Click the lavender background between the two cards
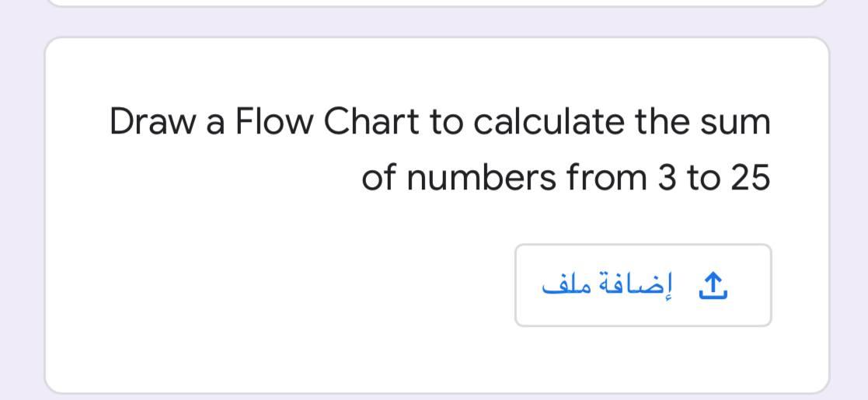The height and width of the screenshot is (400, 868). pyautogui.click(x=436, y=22)
